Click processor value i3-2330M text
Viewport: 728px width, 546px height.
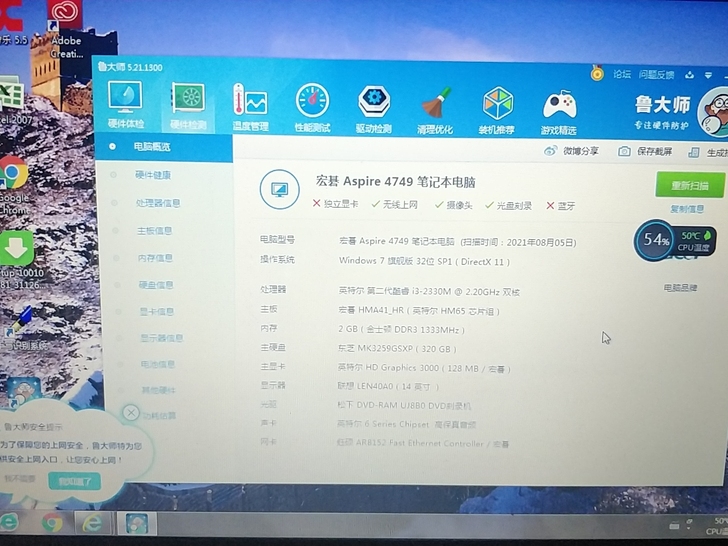(429, 292)
